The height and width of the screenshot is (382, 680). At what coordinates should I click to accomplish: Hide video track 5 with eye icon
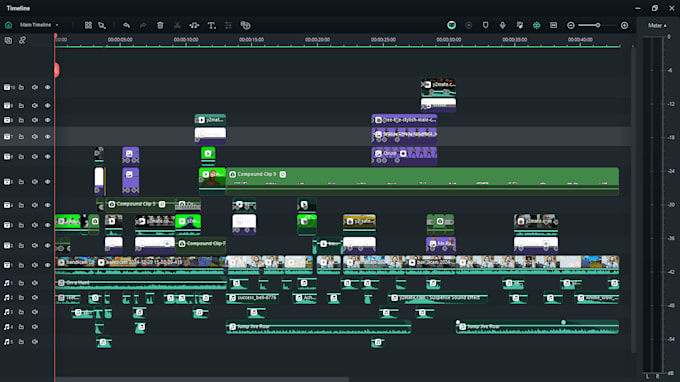(x=47, y=182)
